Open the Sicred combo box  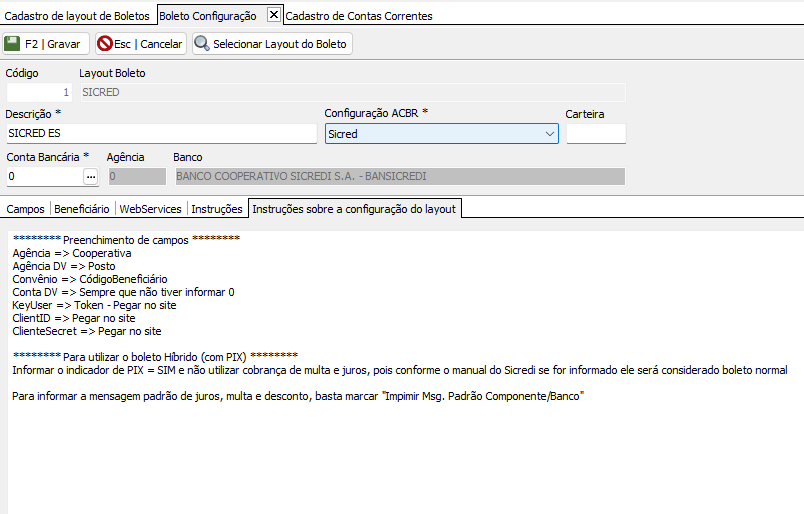[441, 134]
